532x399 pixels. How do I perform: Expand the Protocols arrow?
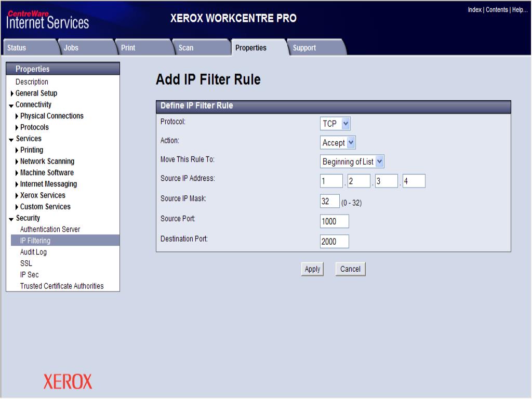pos(17,128)
